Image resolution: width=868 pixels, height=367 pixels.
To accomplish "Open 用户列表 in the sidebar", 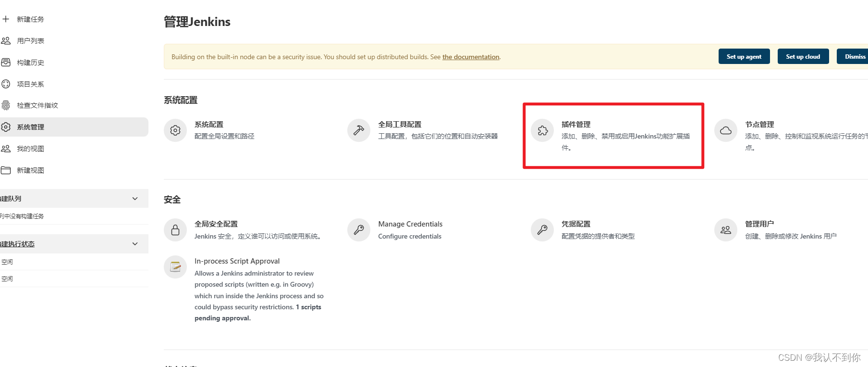I will 30,41.
